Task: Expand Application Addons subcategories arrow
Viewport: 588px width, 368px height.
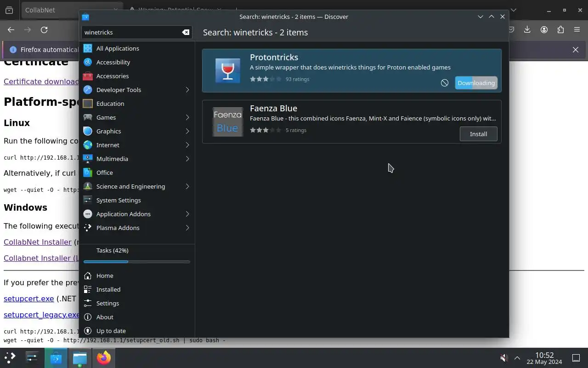Action: [x=187, y=214]
